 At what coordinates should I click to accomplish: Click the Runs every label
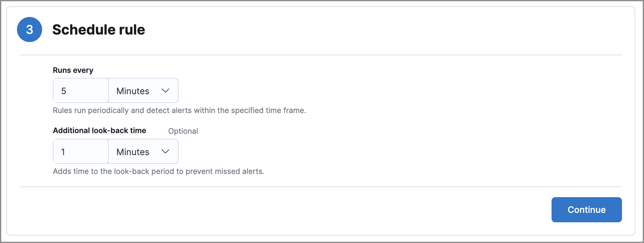pyautogui.click(x=73, y=70)
